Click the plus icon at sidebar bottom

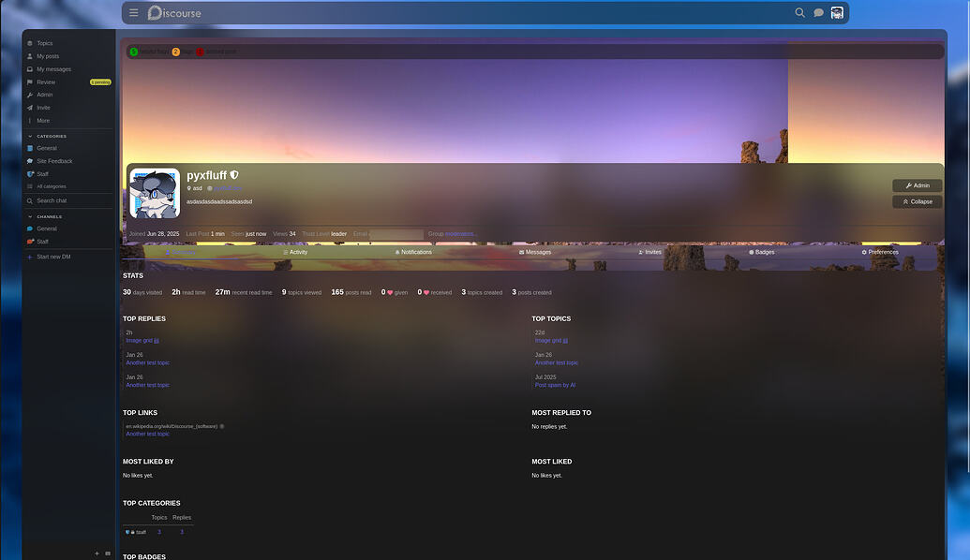point(97,553)
